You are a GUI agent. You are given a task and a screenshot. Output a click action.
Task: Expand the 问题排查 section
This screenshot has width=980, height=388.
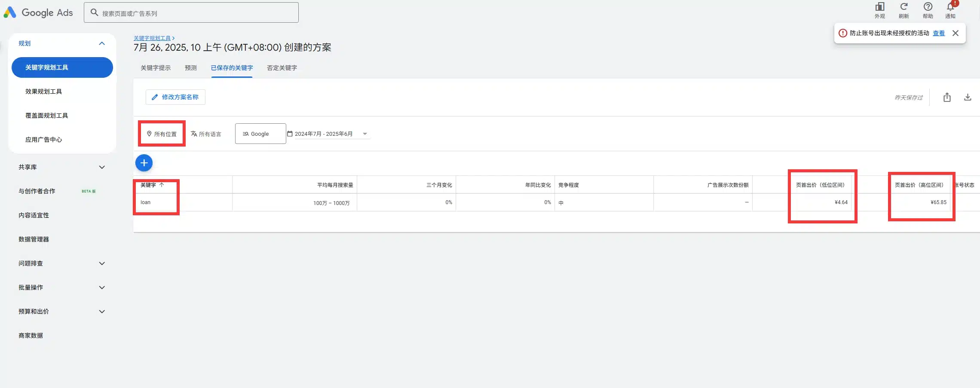[102, 263]
